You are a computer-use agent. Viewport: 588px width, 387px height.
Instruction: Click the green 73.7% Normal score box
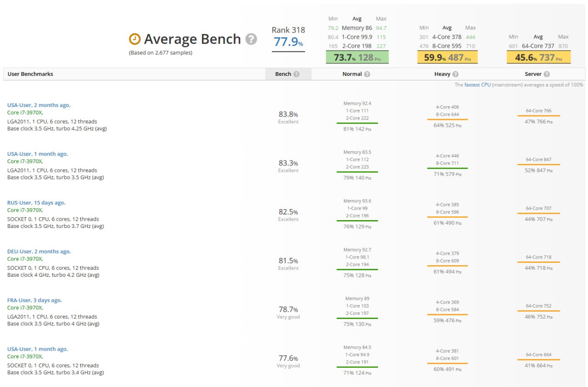pyautogui.click(x=357, y=57)
